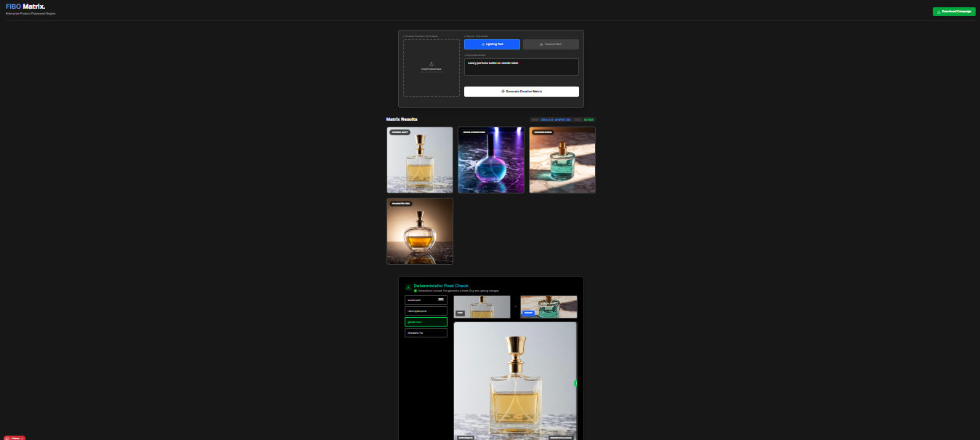The height and width of the screenshot is (440, 980).
Task: Click the lightbulb icon in Lighting Test
Action: (x=483, y=44)
